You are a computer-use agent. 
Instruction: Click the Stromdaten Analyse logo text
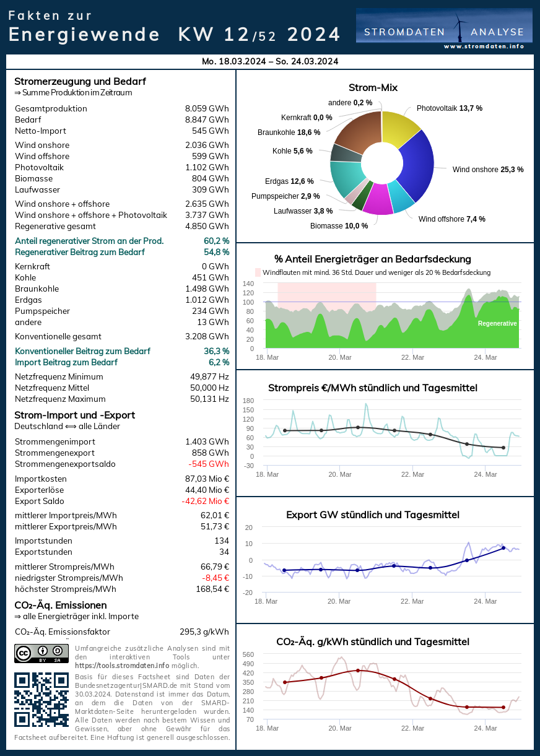(443, 32)
